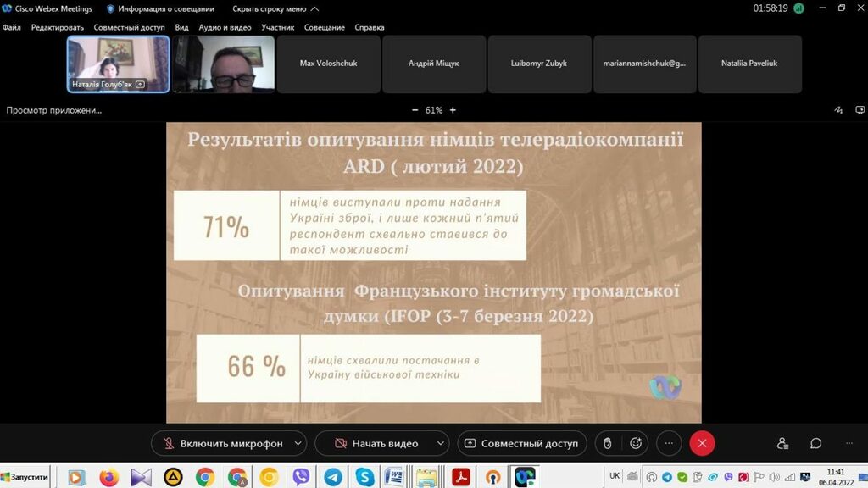
Task: Open the participants panel icon
Action: [782, 443]
